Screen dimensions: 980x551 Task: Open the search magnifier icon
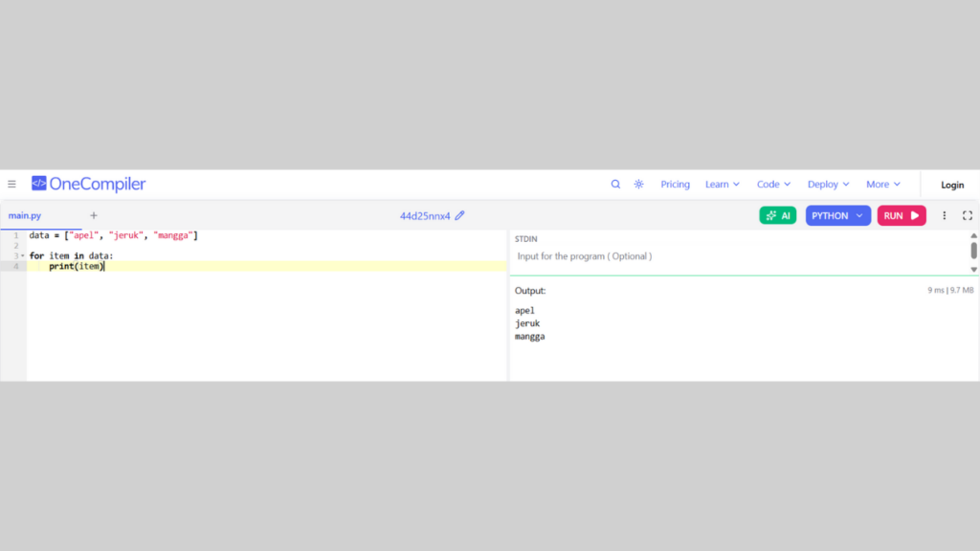[615, 185]
